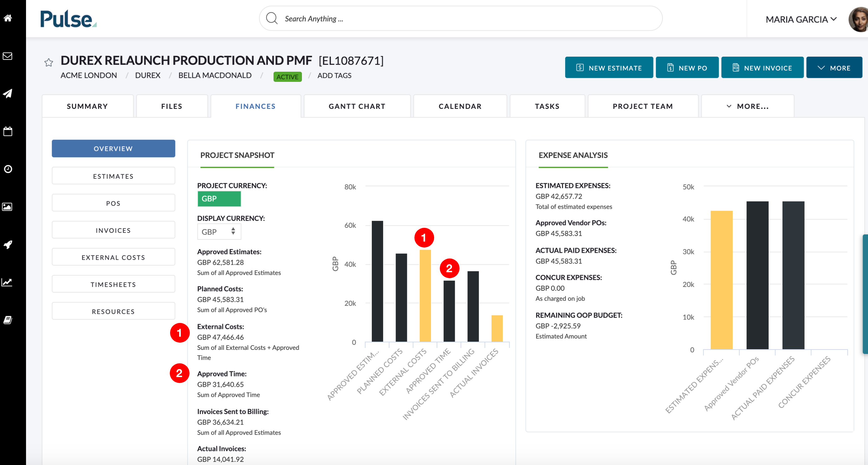Open the MORE actions dropdown button
This screenshot has height=465, width=868.
pos(834,68)
